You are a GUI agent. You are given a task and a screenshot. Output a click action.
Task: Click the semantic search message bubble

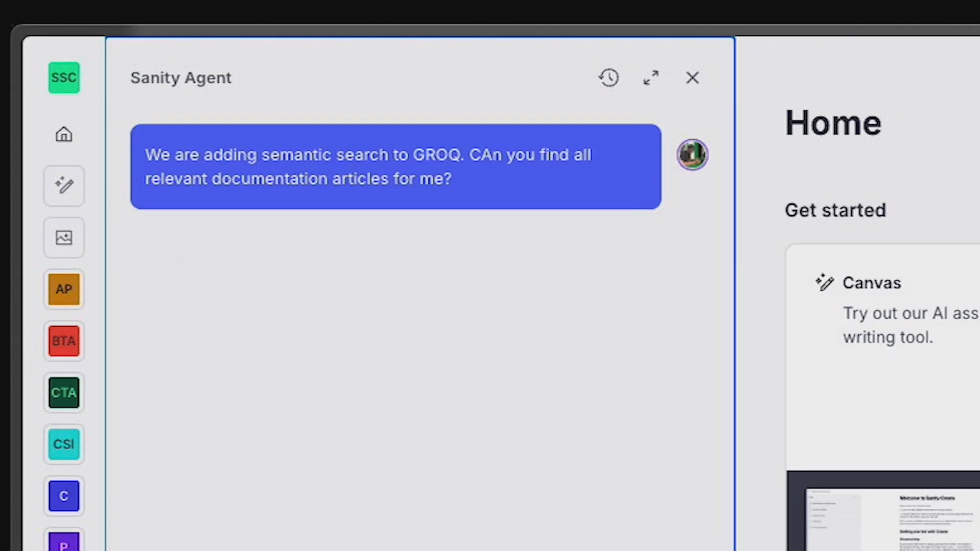[x=396, y=166]
